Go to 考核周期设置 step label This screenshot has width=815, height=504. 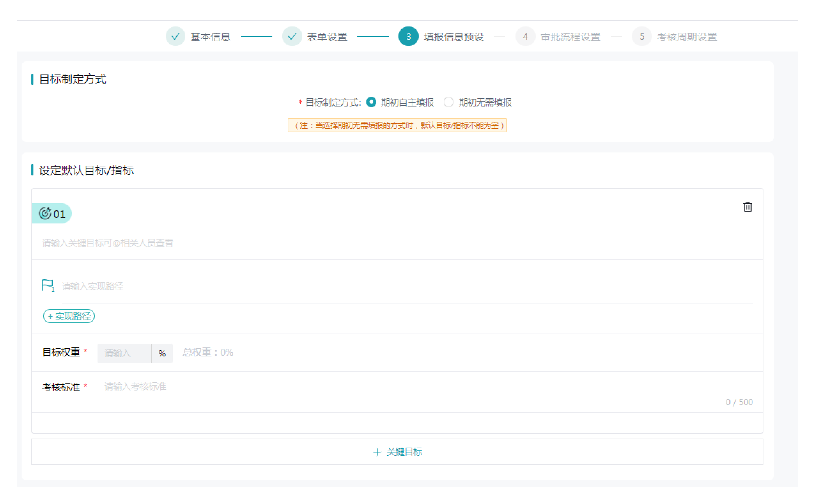(687, 37)
